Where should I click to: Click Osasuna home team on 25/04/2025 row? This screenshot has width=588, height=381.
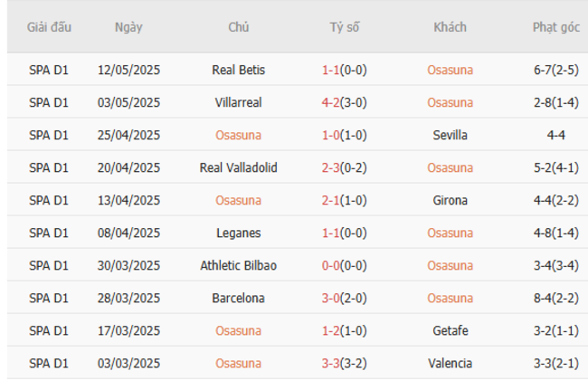[x=238, y=135]
